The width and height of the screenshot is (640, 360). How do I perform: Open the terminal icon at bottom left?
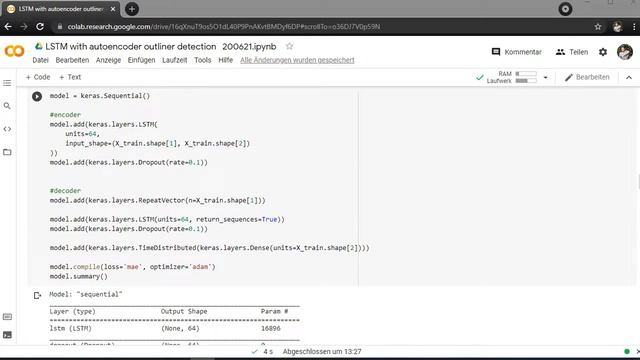[7, 335]
